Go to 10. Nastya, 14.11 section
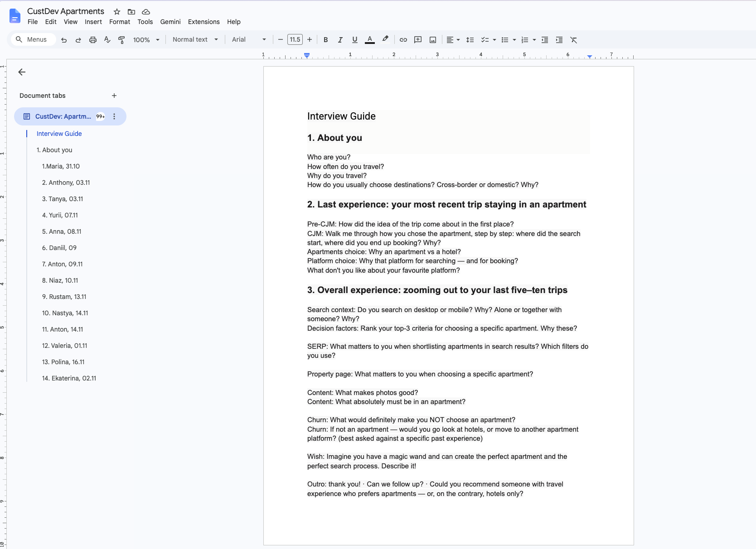This screenshot has height=549, width=756. 65,313
